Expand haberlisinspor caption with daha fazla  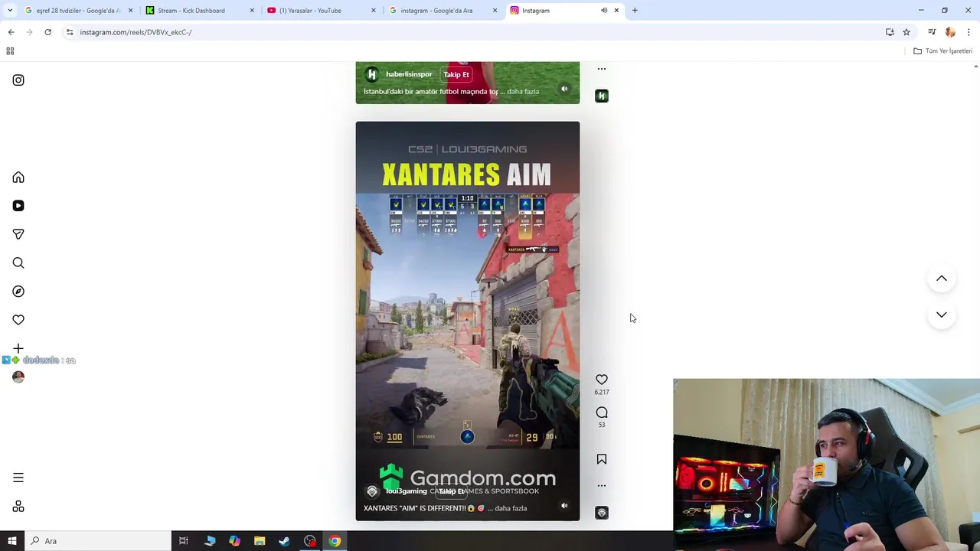point(523,92)
